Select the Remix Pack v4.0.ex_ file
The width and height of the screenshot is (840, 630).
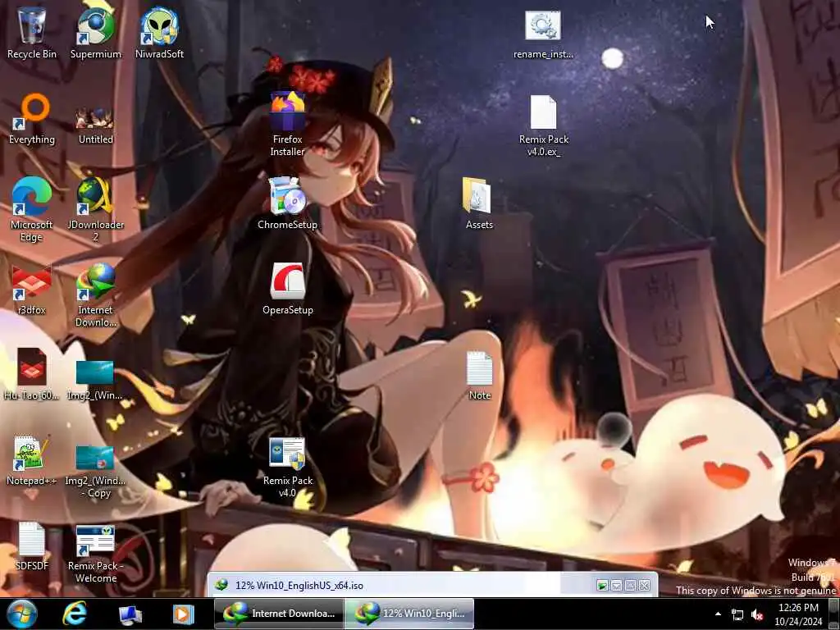544,126
